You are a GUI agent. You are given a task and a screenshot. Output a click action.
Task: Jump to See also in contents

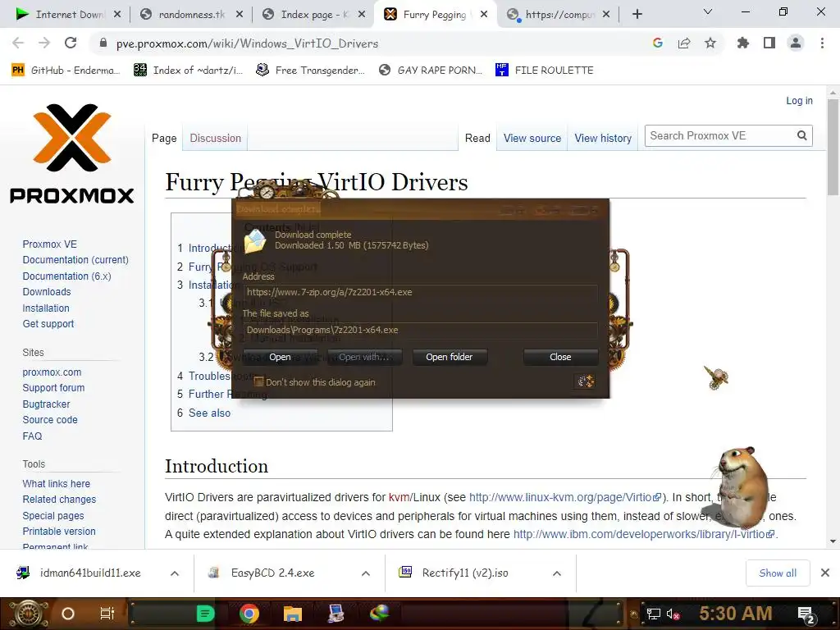209,413
